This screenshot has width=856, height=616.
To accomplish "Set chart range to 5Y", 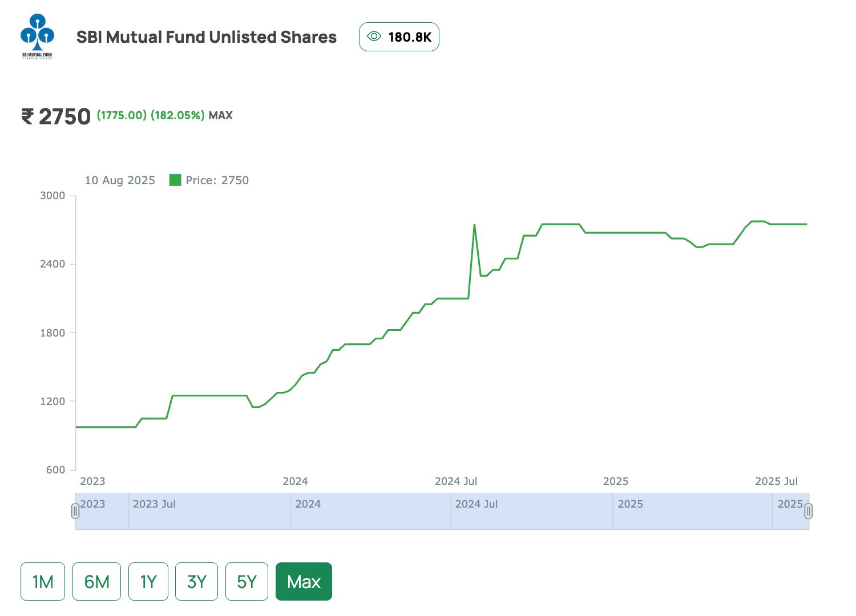I will pyautogui.click(x=247, y=582).
